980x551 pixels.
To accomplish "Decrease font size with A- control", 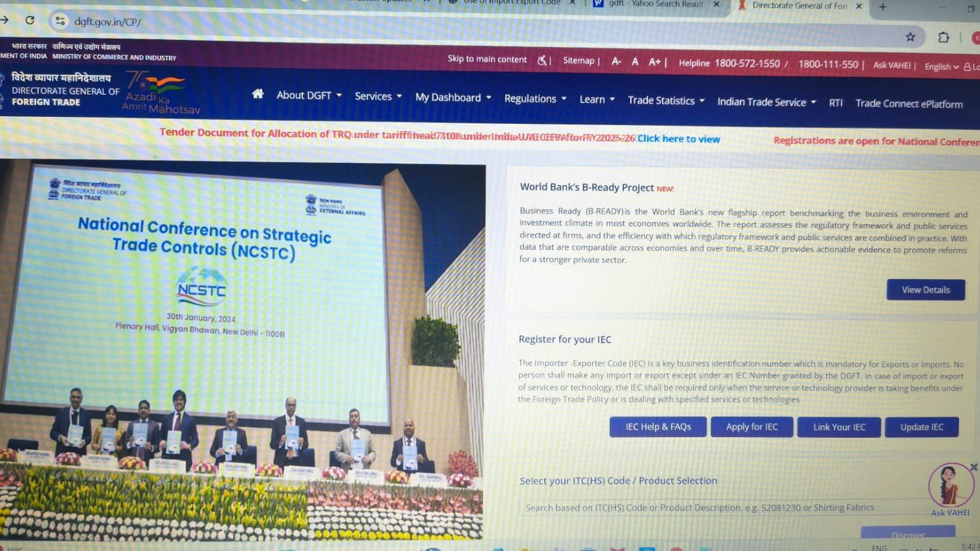I will [616, 61].
